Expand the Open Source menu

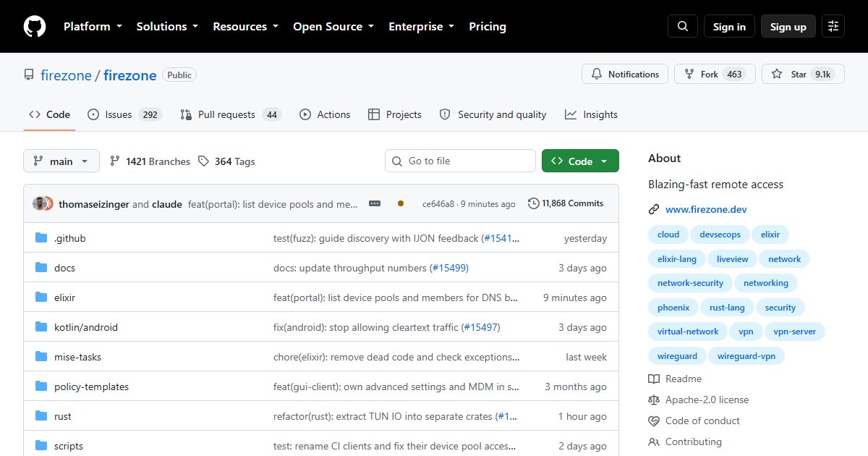coord(333,27)
